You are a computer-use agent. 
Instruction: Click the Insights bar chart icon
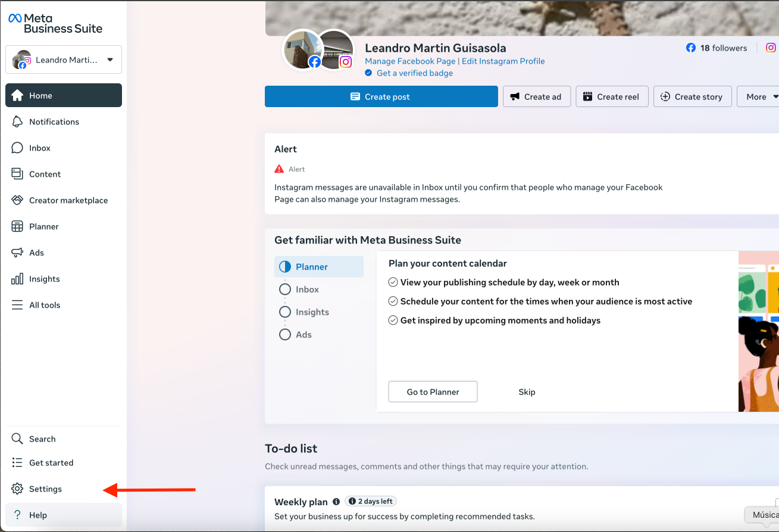(17, 278)
